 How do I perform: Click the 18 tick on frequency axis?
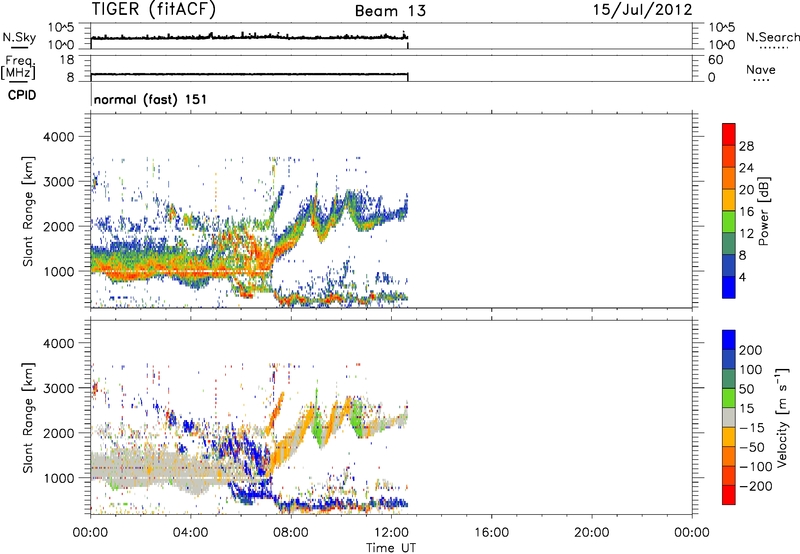tap(67, 60)
